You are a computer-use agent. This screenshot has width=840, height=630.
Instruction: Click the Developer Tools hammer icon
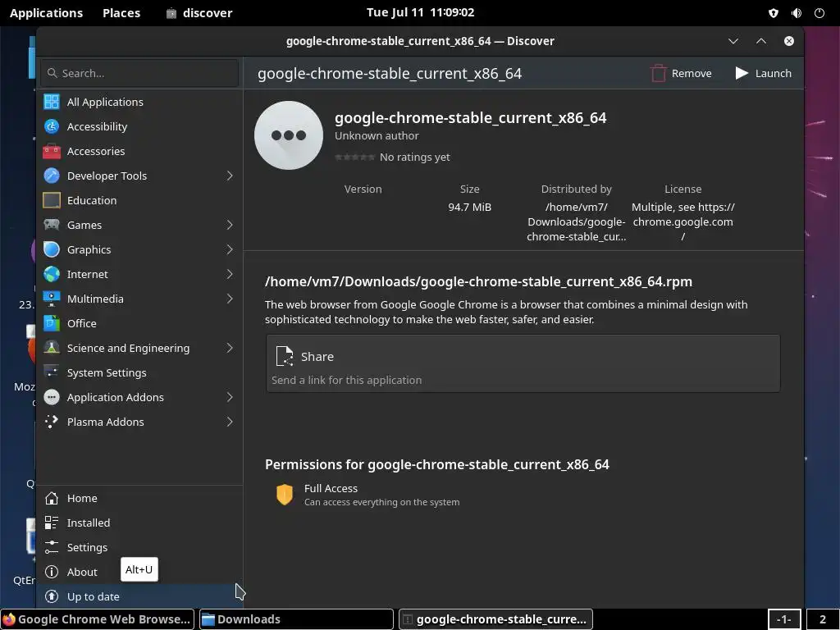52,176
